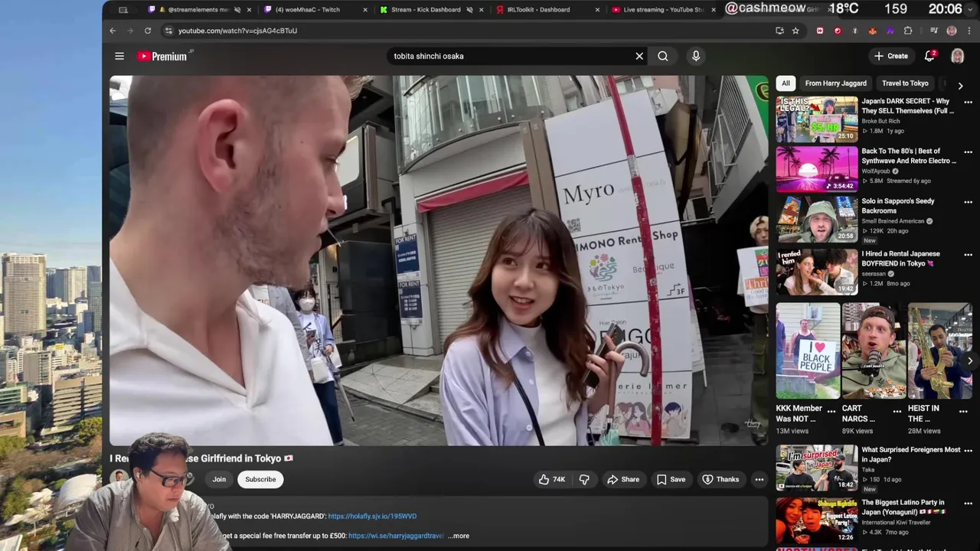Image resolution: width=980 pixels, height=551 pixels.
Task: Open 'The Biggest Latino Party in Japan' thumbnail
Action: click(817, 520)
